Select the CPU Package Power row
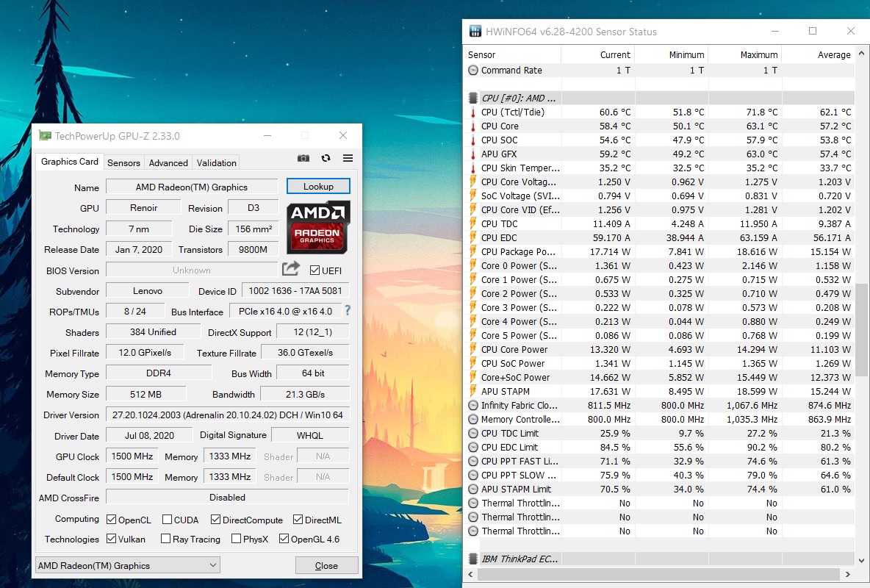 [x=659, y=251]
